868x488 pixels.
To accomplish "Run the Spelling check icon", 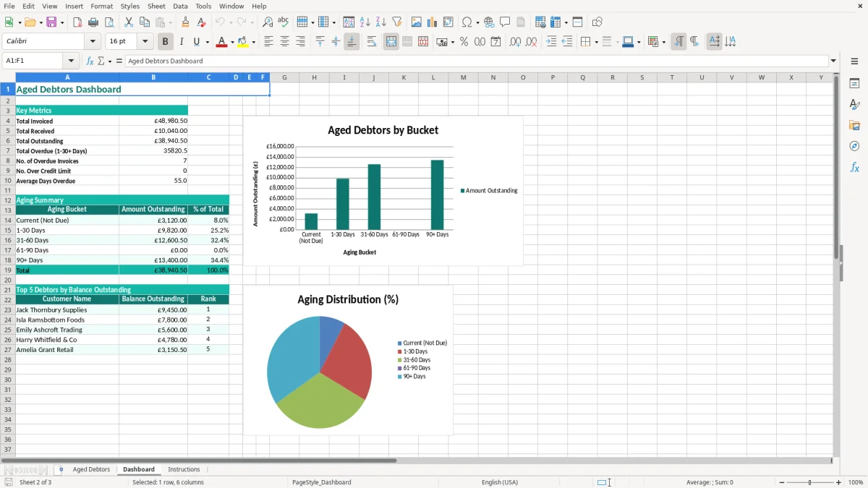I will pyautogui.click(x=284, y=22).
